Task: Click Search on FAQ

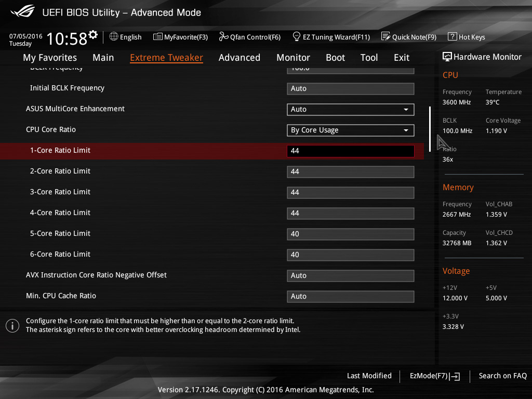Action: click(502, 376)
